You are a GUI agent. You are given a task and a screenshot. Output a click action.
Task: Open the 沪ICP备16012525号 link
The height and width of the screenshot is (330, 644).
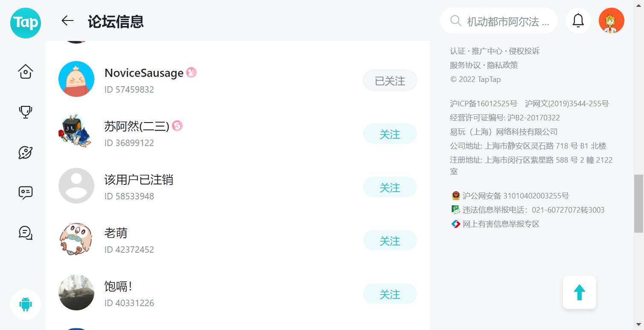[484, 103]
